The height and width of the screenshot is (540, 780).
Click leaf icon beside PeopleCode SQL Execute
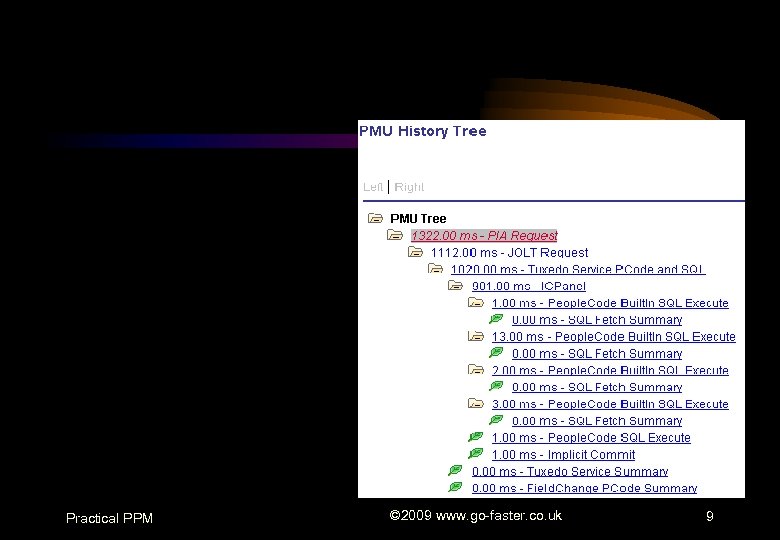point(476,437)
